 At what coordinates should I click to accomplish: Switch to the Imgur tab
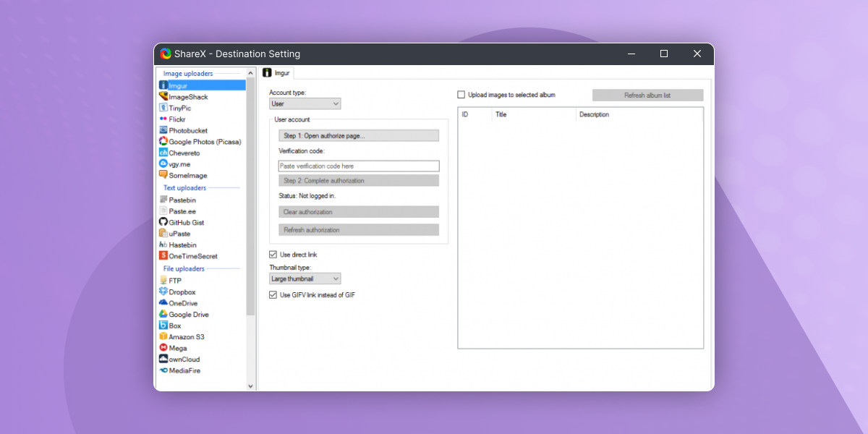pyautogui.click(x=277, y=73)
